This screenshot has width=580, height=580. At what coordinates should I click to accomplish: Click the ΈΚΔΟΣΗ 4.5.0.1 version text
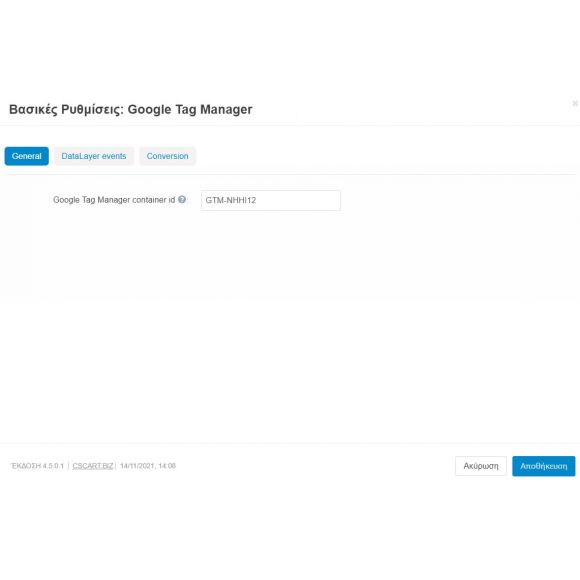click(37, 466)
